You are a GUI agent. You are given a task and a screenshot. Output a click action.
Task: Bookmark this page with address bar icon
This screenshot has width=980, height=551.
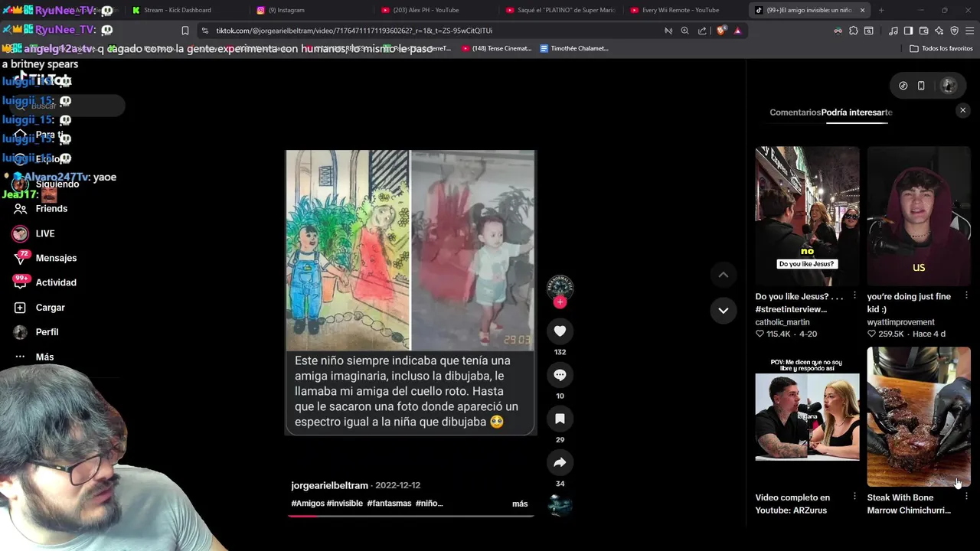click(x=185, y=31)
